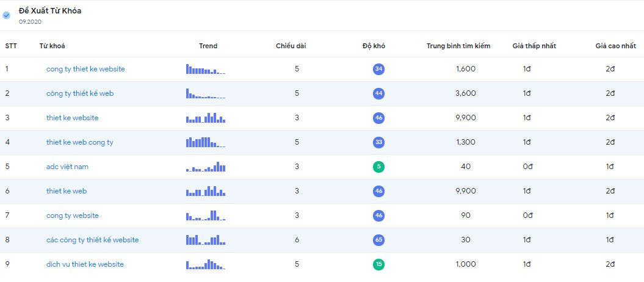Click green difficulty badge showing 5
644x282 pixels.
(x=378, y=167)
